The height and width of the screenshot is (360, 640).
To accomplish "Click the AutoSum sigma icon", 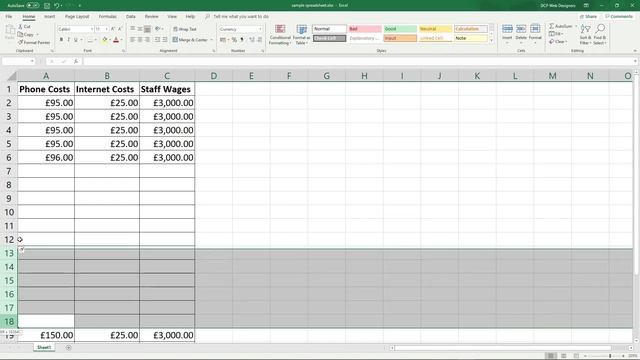I will [x=552, y=26].
